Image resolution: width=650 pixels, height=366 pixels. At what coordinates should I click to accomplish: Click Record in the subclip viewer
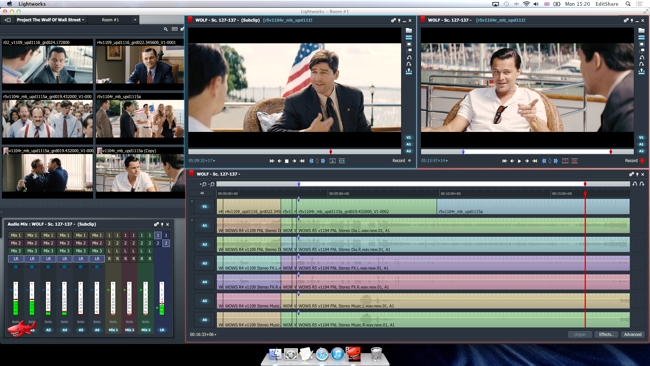[402, 161]
